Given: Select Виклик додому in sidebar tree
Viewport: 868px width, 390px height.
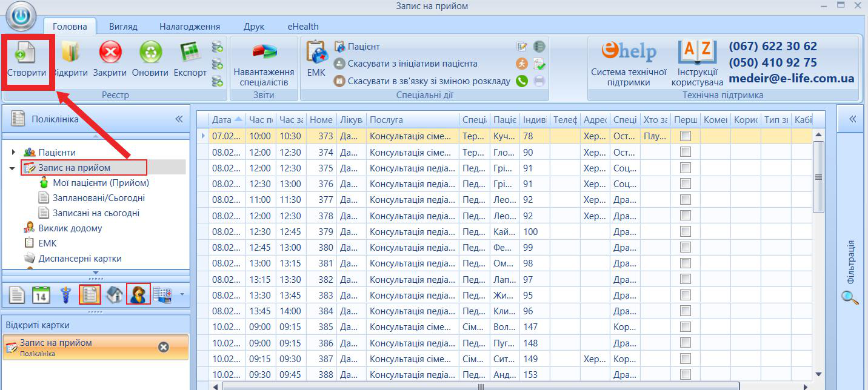Looking at the screenshot, I should coord(70,228).
